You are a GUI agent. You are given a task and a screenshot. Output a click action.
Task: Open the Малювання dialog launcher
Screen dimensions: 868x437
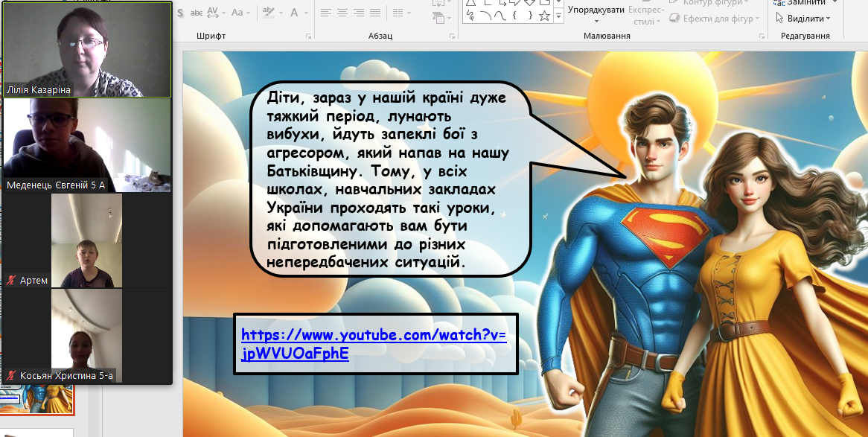click(x=762, y=36)
